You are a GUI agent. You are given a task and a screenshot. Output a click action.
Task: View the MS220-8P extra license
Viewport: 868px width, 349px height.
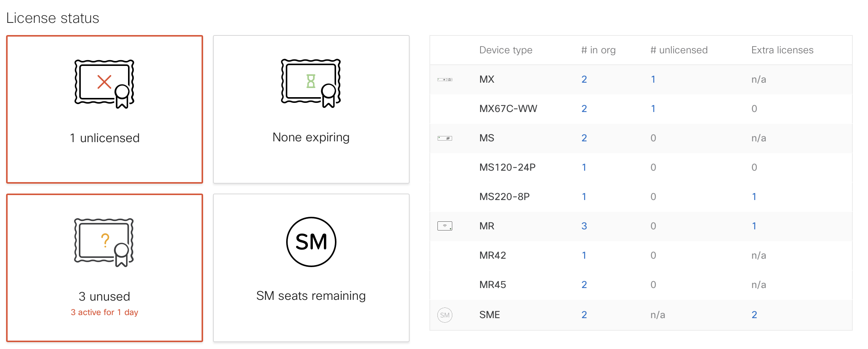754,197
